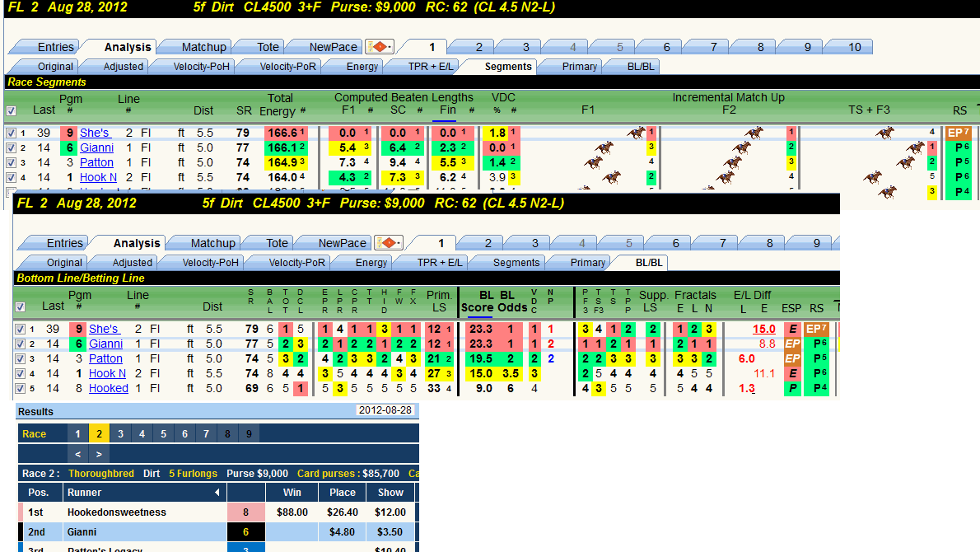Screen dimensions: 980x552
Task: Select the Entries tab in Bottom Line panel
Action: [x=64, y=243]
